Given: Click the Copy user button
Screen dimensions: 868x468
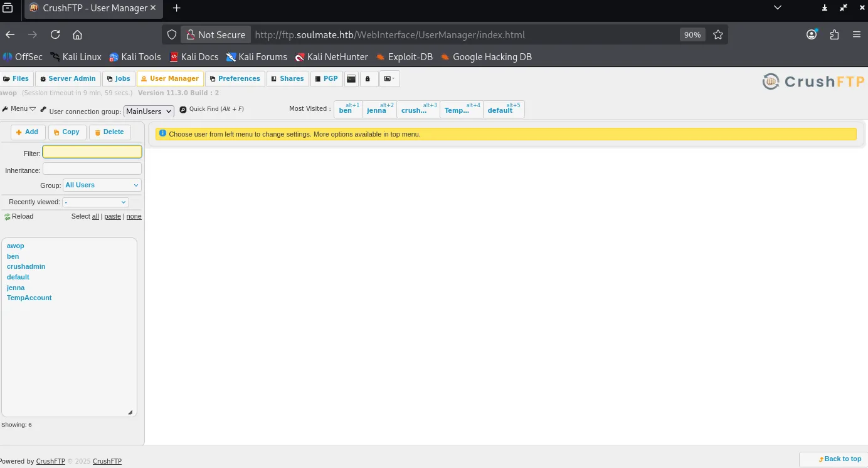Looking at the screenshot, I should point(66,132).
